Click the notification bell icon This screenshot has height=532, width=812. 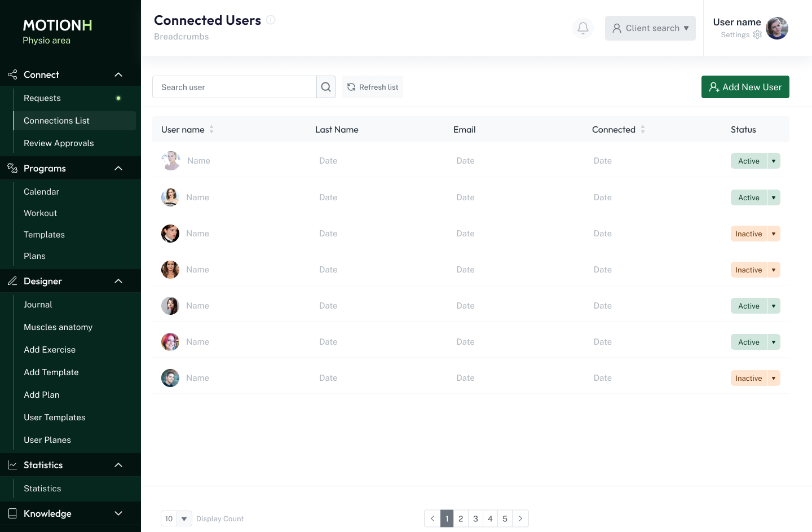(583, 28)
